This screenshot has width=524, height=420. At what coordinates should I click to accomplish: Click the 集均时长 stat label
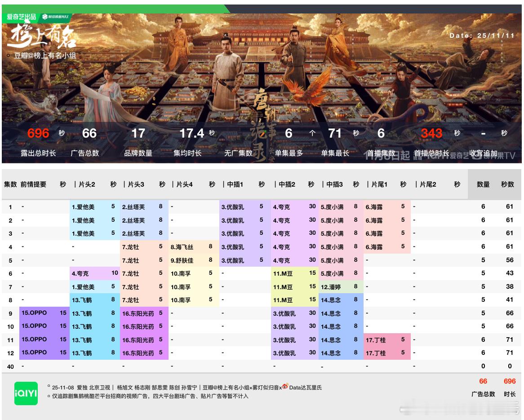[x=187, y=153]
